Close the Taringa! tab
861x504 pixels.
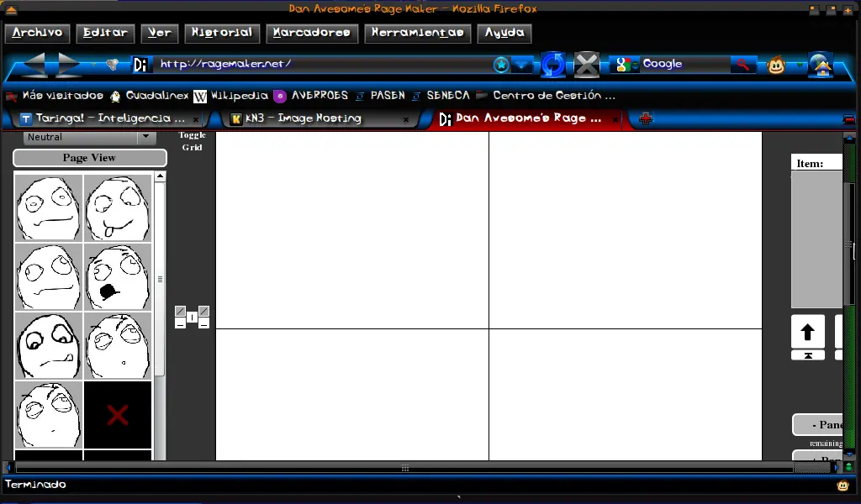coord(196,119)
